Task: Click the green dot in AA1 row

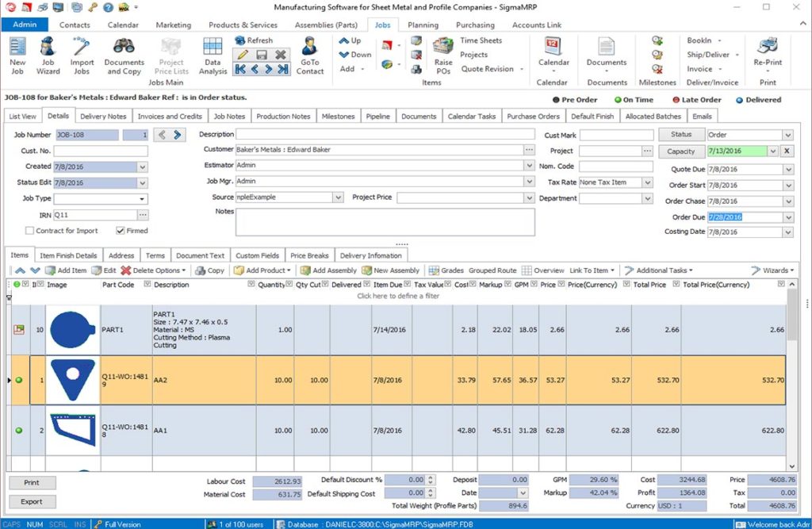Action: (19, 431)
